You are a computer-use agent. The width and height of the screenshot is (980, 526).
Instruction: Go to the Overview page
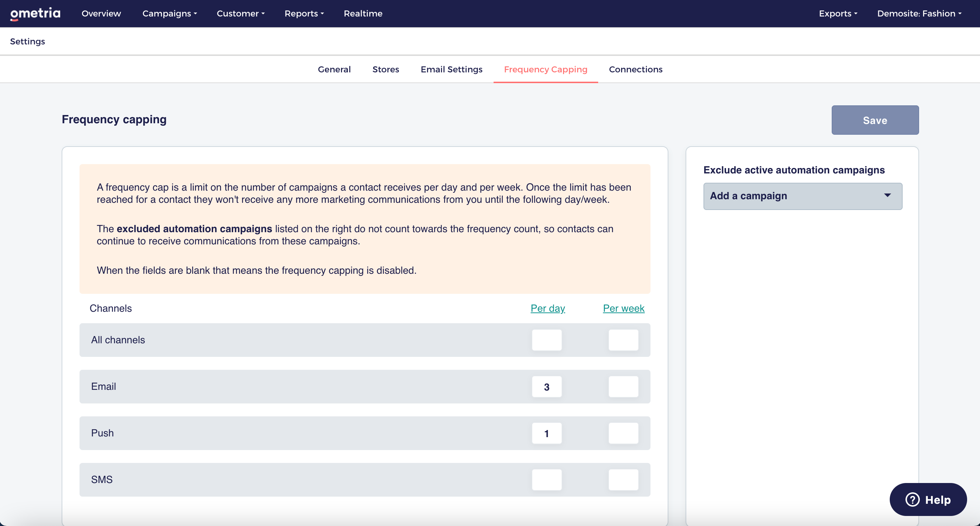pos(101,14)
